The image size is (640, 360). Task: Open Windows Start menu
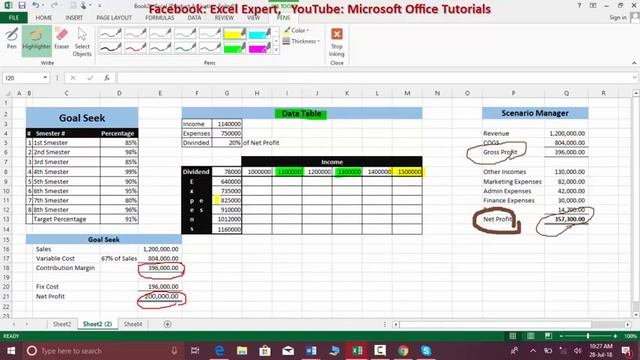[11, 351]
